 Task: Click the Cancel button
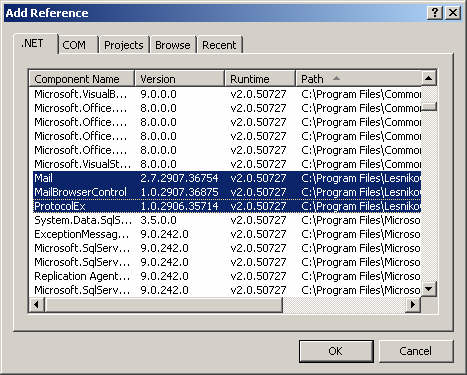416,351
